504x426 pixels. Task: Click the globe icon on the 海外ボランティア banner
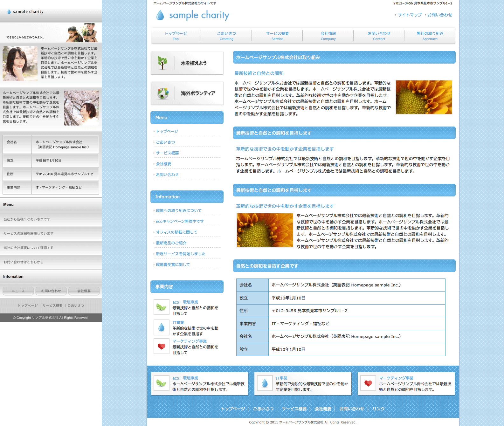163,93
